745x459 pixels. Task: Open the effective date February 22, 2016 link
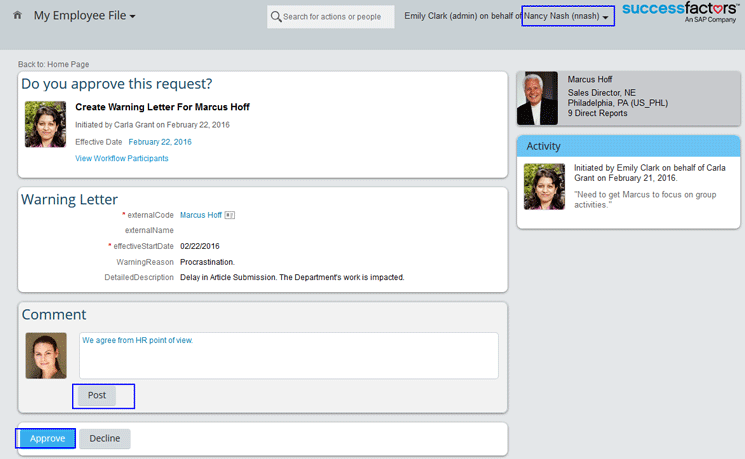pos(160,142)
